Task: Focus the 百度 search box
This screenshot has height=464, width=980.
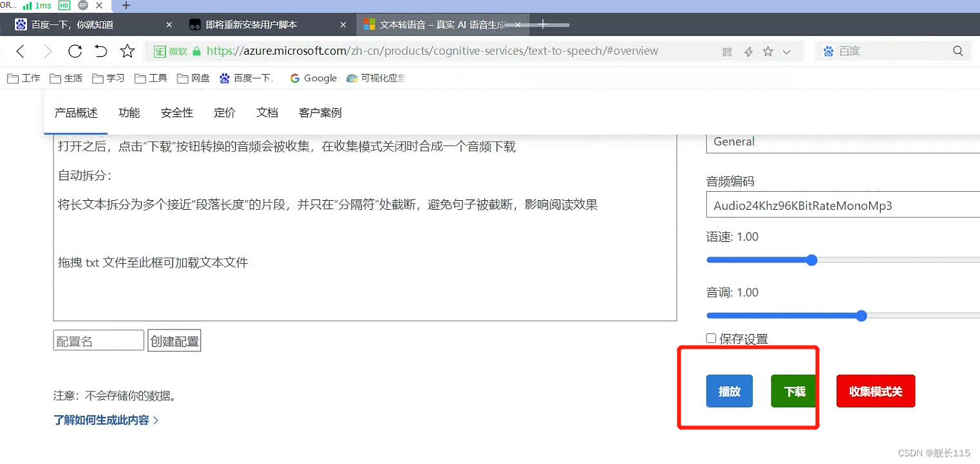Action: pos(892,51)
